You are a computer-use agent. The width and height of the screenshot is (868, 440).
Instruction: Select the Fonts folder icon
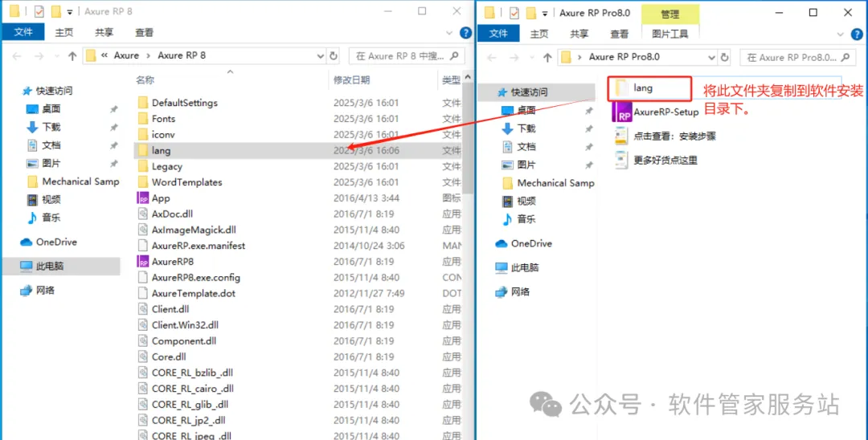(143, 119)
